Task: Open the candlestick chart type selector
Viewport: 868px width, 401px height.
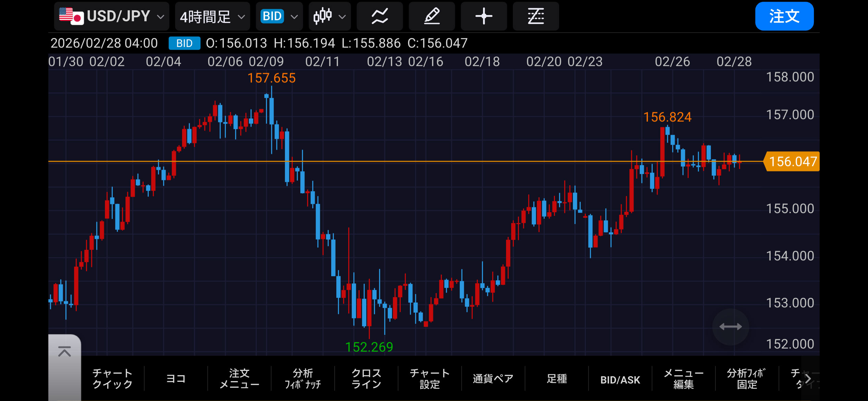Action: [x=329, y=16]
